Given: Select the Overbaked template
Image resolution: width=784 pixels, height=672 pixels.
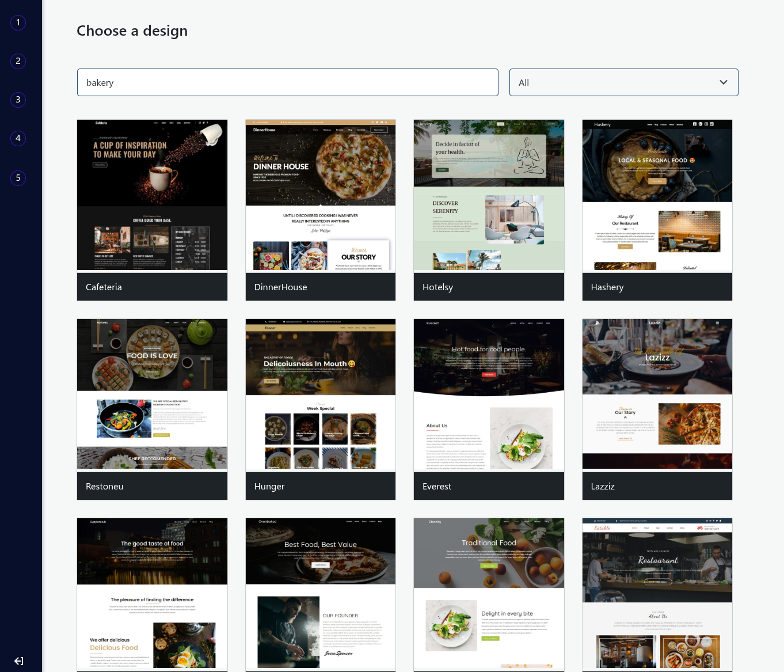Looking at the screenshot, I should [321, 593].
